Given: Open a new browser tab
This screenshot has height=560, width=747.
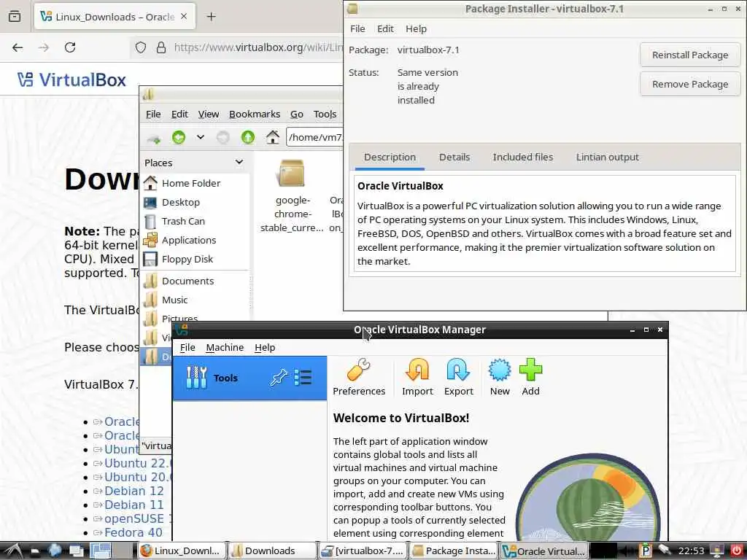Looking at the screenshot, I should click(211, 17).
